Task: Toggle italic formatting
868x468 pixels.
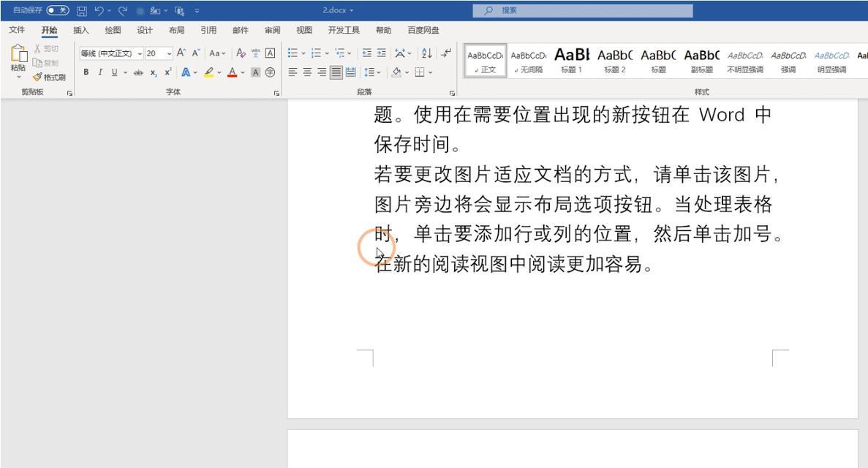Action: point(100,72)
